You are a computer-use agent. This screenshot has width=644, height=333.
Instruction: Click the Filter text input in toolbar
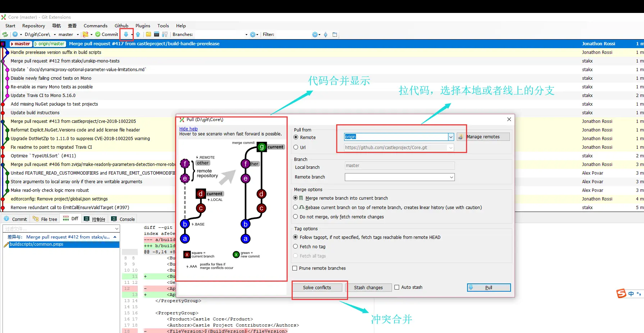293,34
